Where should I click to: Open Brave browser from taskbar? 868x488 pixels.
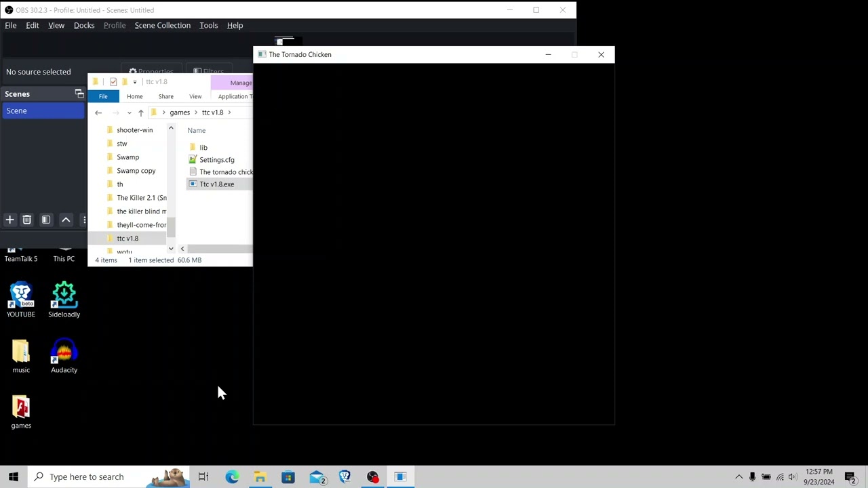[x=344, y=476]
